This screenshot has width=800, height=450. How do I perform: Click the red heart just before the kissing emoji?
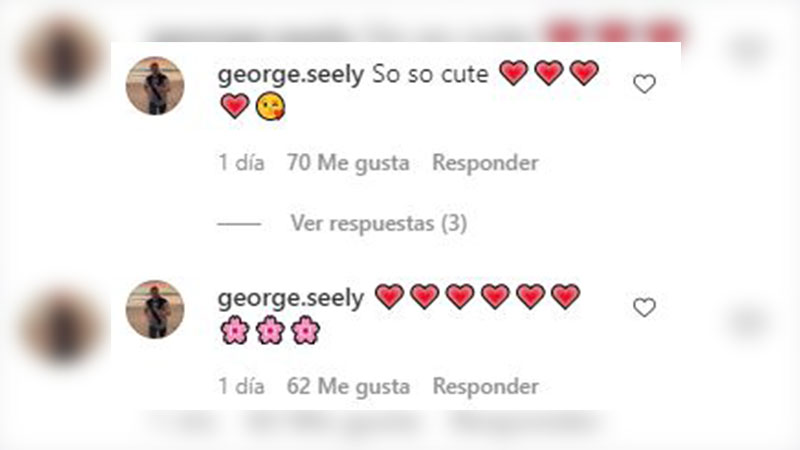point(235,106)
